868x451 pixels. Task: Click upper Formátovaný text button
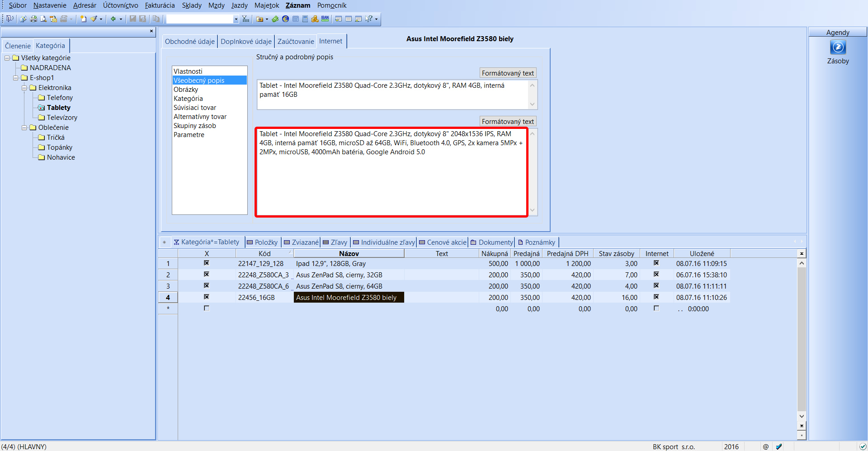click(x=508, y=73)
